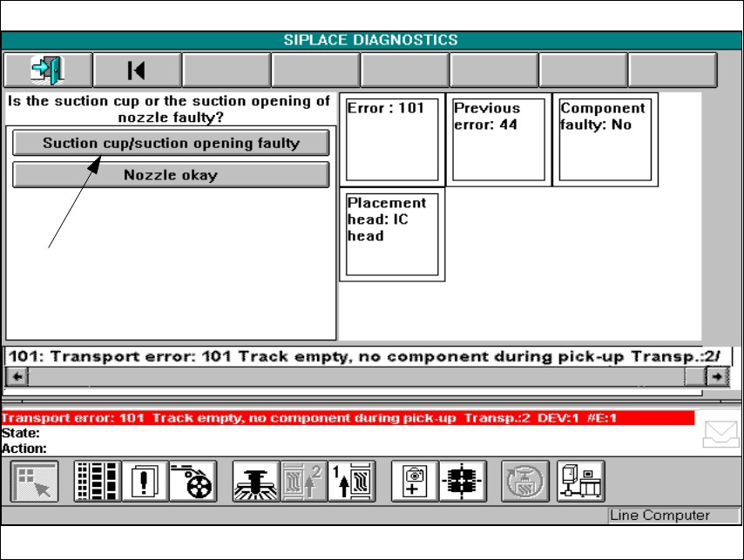Click the grayed circular head rotation icon
This screenshot has width=744, height=560.
click(525, 482)
